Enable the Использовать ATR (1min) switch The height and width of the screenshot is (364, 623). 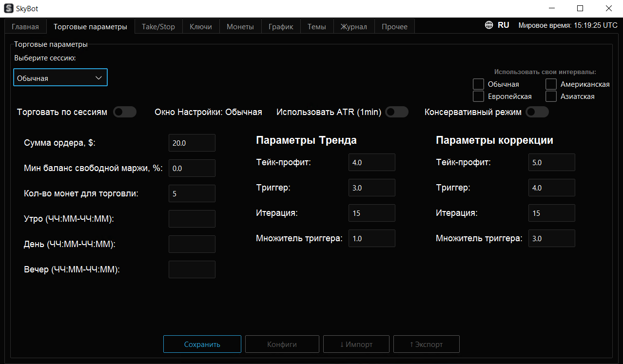[x=397, y=112]
